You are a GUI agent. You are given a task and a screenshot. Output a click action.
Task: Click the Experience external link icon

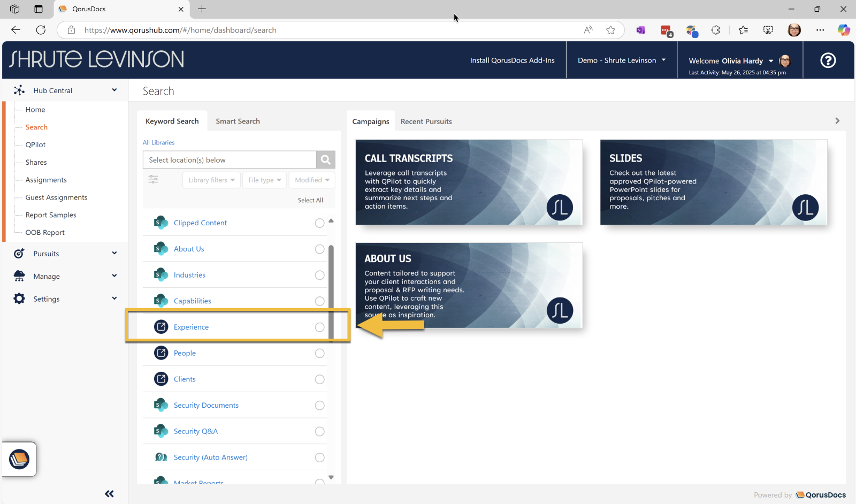(161, 327)
